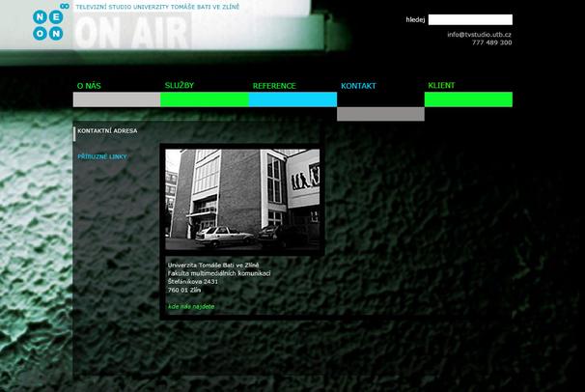The width and height of the screenshot is (585, 392).
Task: Click the black-and-white building photo
Action: coord(242,201)
